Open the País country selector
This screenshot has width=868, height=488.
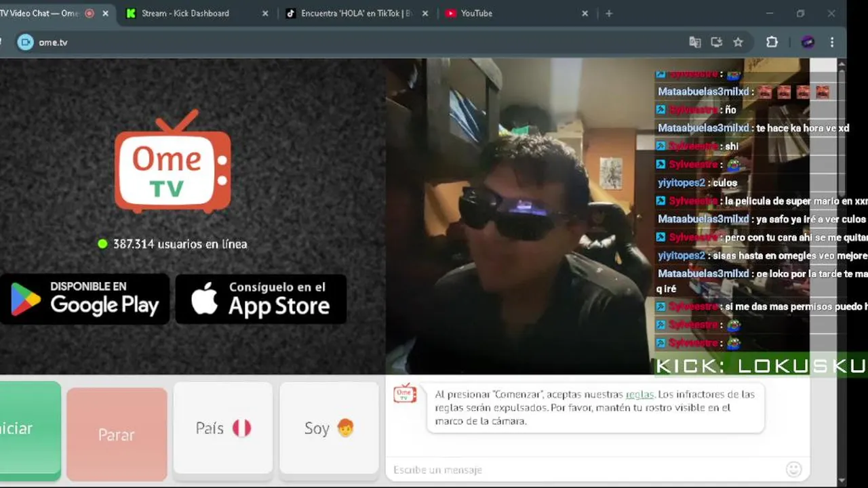pyautogui.click(x=223, y=428)
